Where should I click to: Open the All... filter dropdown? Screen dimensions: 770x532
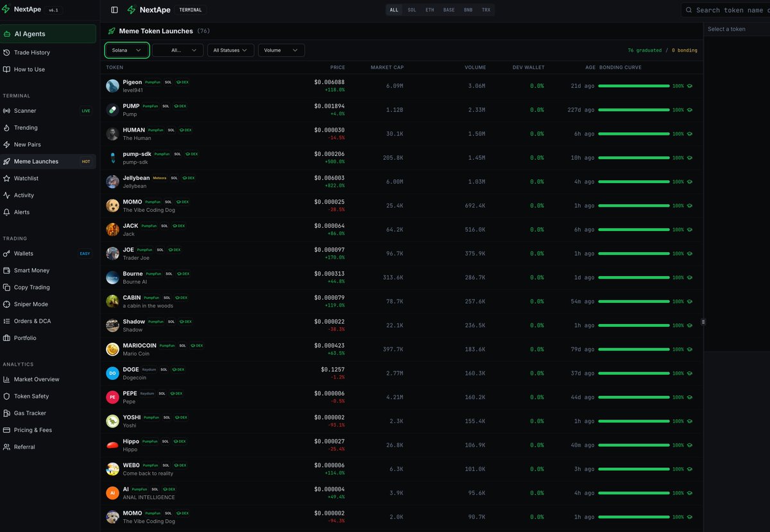click(x=178, y=50)
